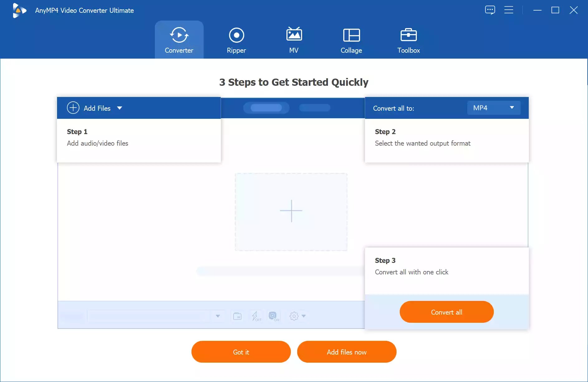Viewport: 588px width, 382px height.
Task: Toggle the plus icon beside Add Files
Action: (x=73, y=108)
